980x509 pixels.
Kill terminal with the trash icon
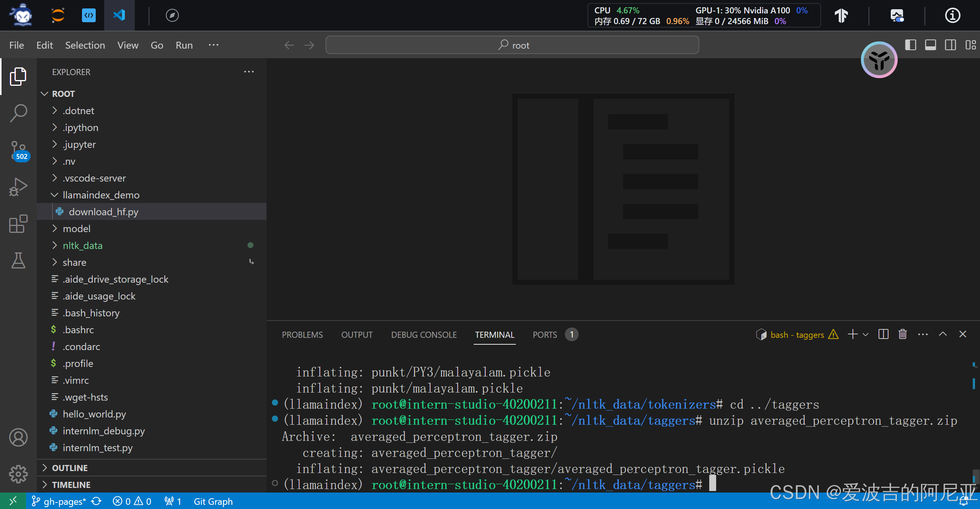coord(903,334)
